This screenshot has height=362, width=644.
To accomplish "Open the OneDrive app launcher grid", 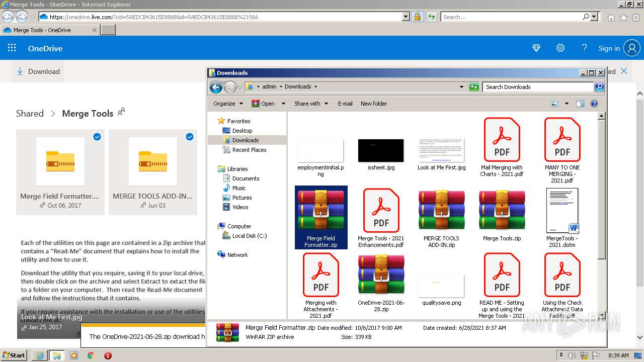I will [12, 48].
